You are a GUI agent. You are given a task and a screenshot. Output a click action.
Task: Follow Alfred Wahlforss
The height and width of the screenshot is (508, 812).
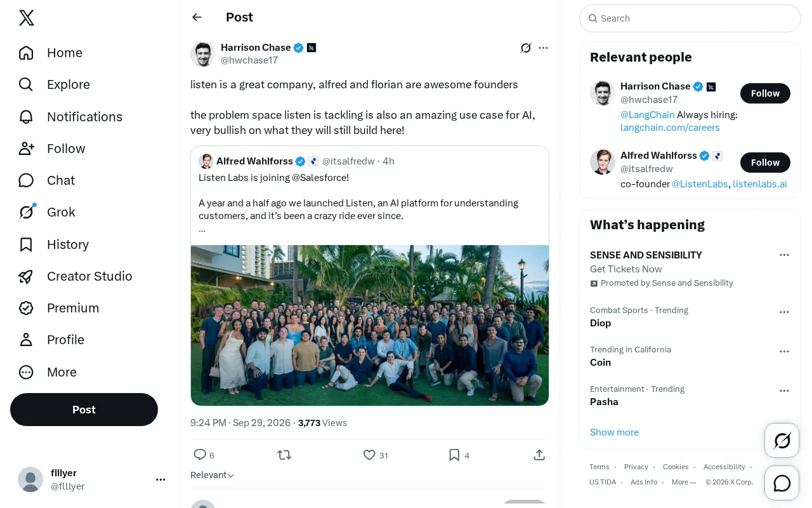pyautogui.click(x=765, y=163)
